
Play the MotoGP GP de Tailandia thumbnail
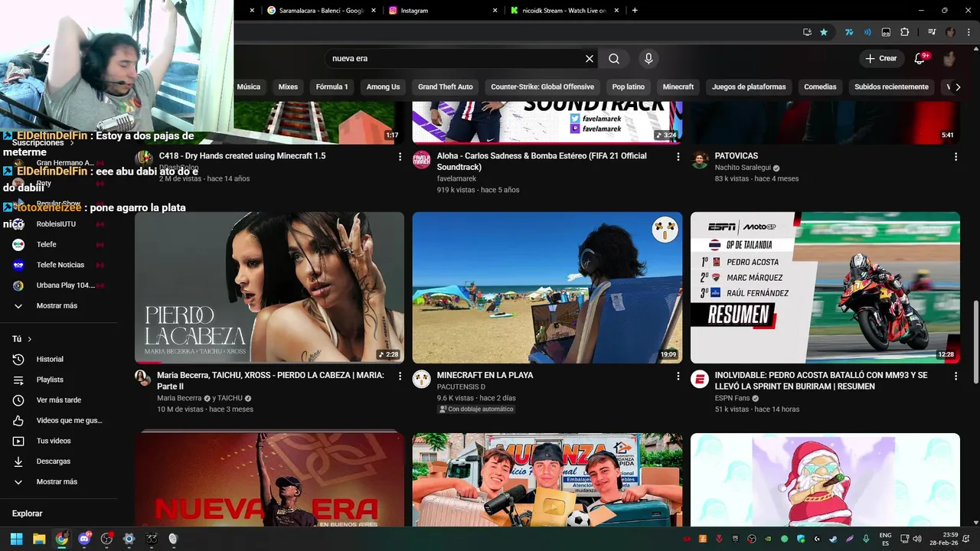pyautogui.click(x=825, y=288)
